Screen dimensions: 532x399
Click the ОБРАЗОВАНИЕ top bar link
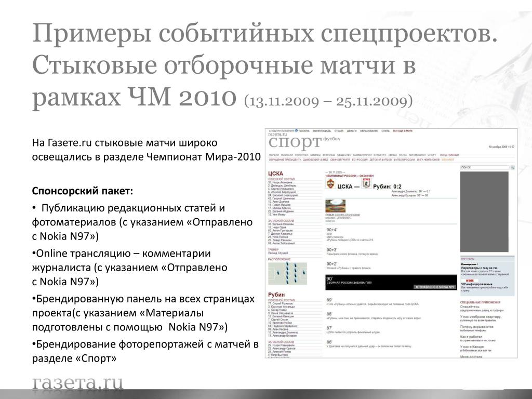click(369, 131)
